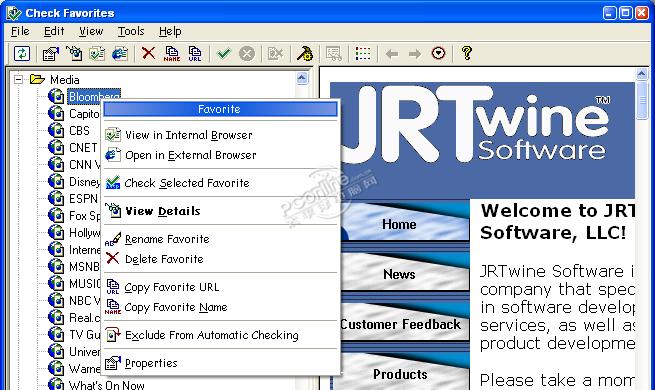This screenshot has height=390, width=655.
Task: Click the grayed delete-dead-links toolbar icon
Action: tap(275, 53)
